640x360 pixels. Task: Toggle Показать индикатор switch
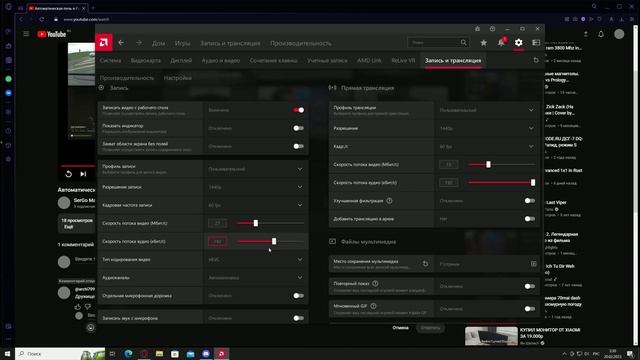pos(298,128)
